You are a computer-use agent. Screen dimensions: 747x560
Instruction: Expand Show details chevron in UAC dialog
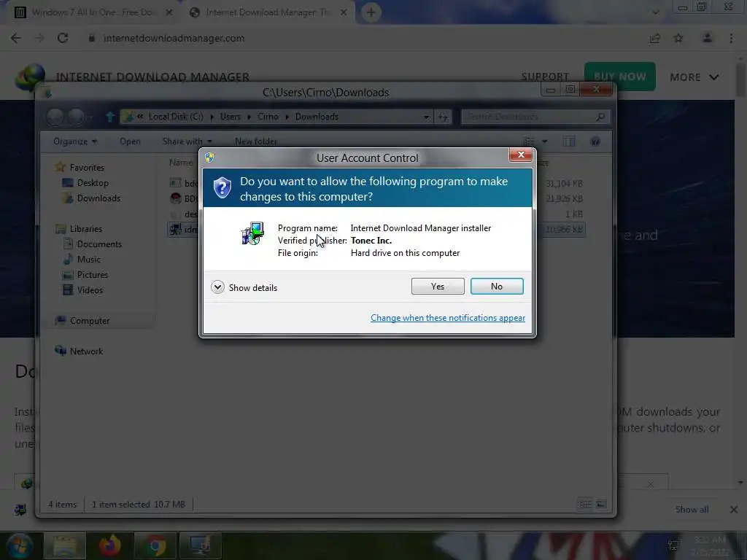[x=217, y=287]
